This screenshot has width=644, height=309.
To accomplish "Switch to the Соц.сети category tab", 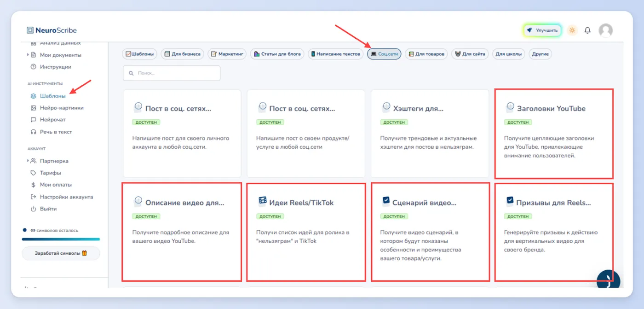I will point(384,54).
